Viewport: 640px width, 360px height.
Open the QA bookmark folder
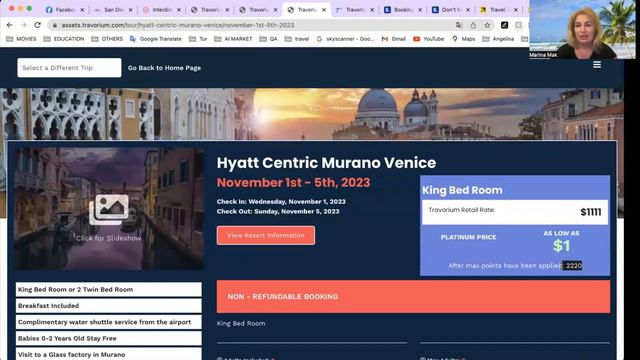pos(269,39)
